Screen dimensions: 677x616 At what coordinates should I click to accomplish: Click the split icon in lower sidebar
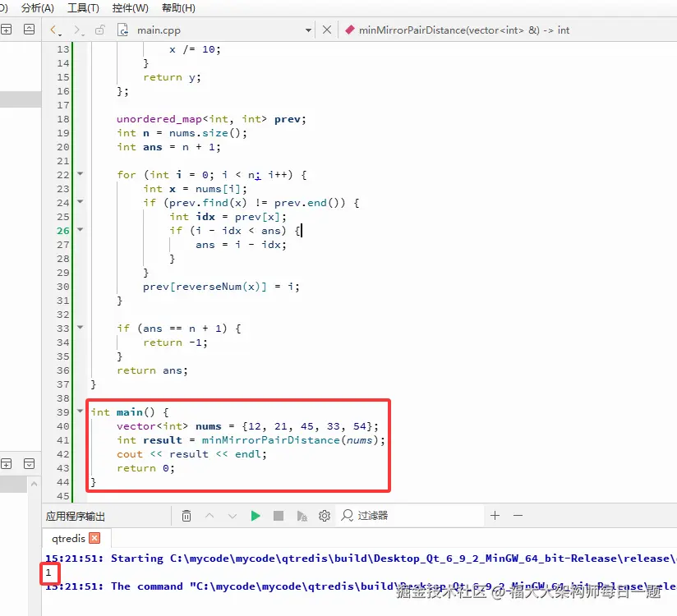pyautogui.click(x=6, y=463)
